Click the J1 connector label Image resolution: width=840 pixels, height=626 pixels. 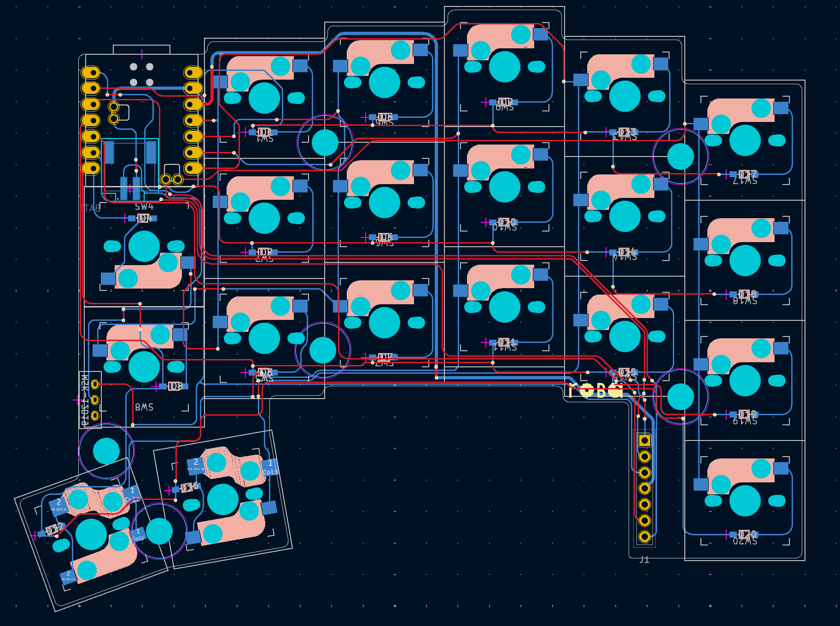[644, 560]
